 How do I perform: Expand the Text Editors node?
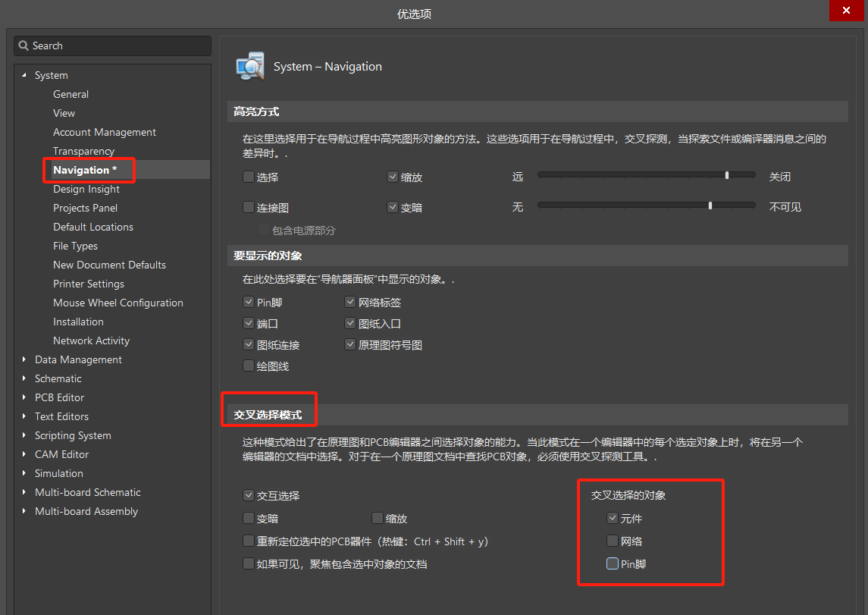coord(24,416)
